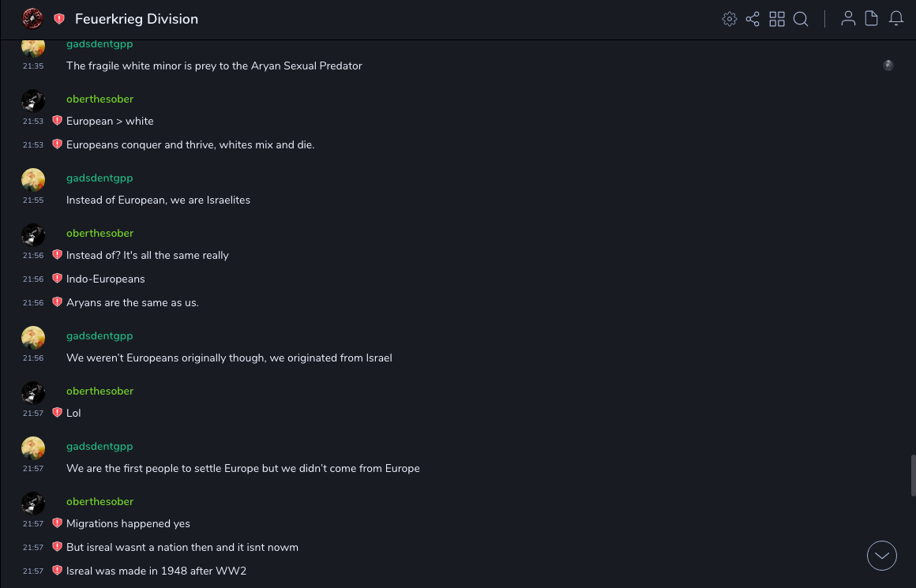
Task: Click the "Feuerkrieg Division" channel title
Action: coord(137,19)
